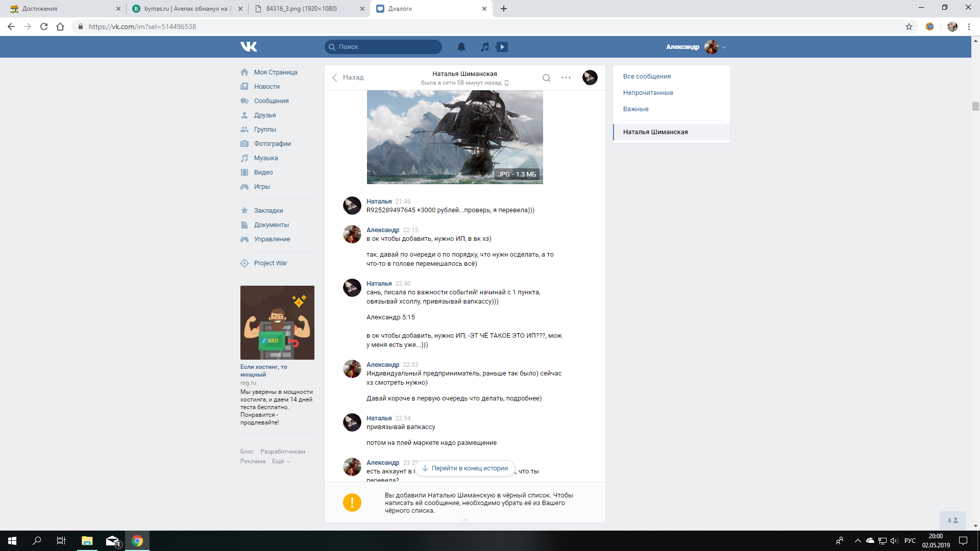
Task: Reload the page
Action: [44, 27]
